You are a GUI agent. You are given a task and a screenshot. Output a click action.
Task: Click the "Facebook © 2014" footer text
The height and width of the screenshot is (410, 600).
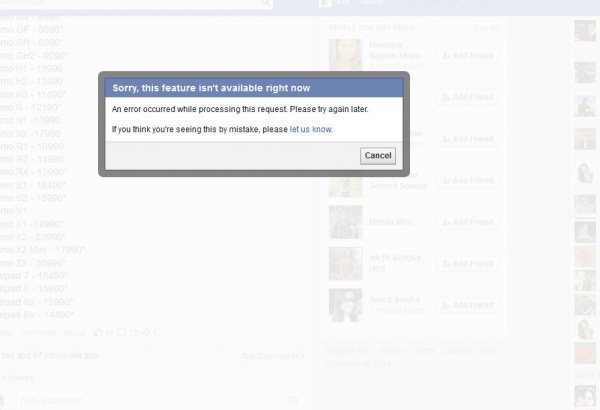coord(358,364)
